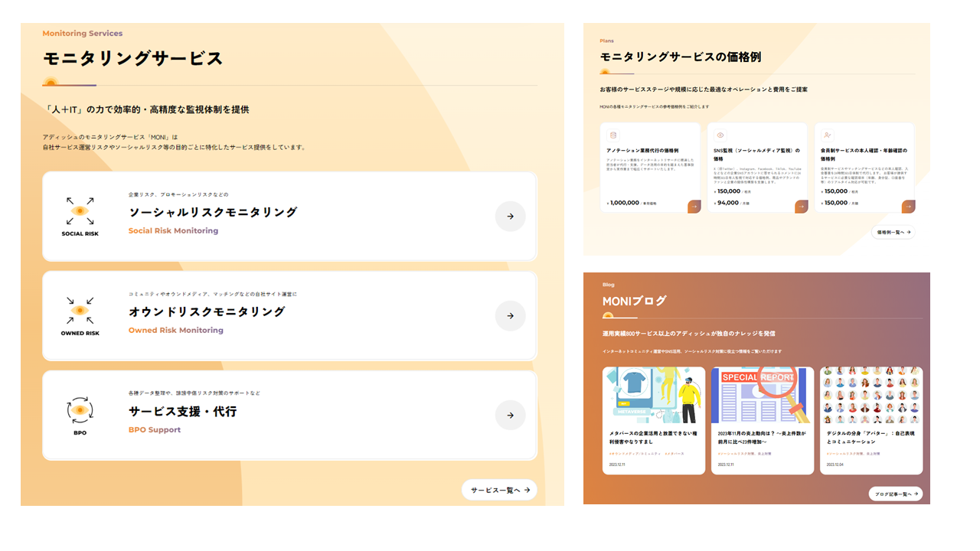The width and height of the screenshot is (980, 551).
Task: Open blog post メタバースの企業活用と放置できない権利侵害
Action: point(652,437)
